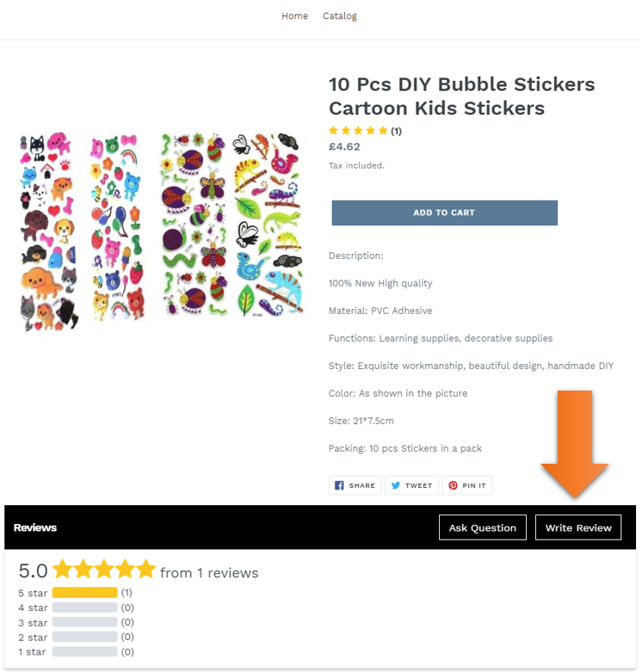
Task: Click the product title heading
Action: pos(461,96)
